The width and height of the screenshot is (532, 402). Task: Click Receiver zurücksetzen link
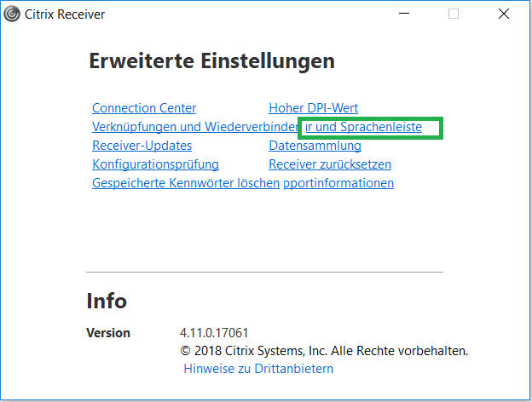[x=330, y=164]
